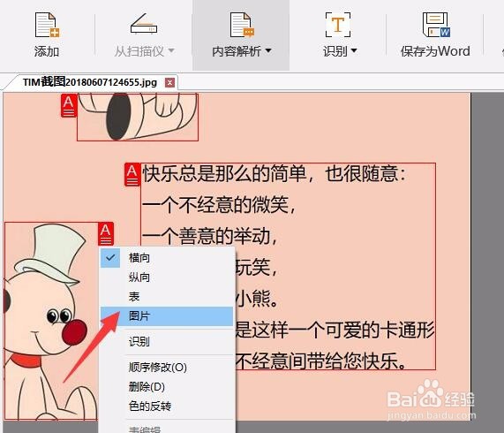The image size is (504, 433).
Task: Click the text line 一个不经意的微笑
Action: click(x=219, y=205)
